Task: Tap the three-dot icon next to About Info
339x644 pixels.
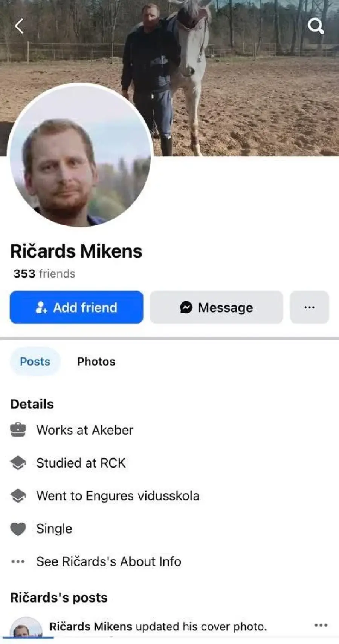Action: point(18,561)
